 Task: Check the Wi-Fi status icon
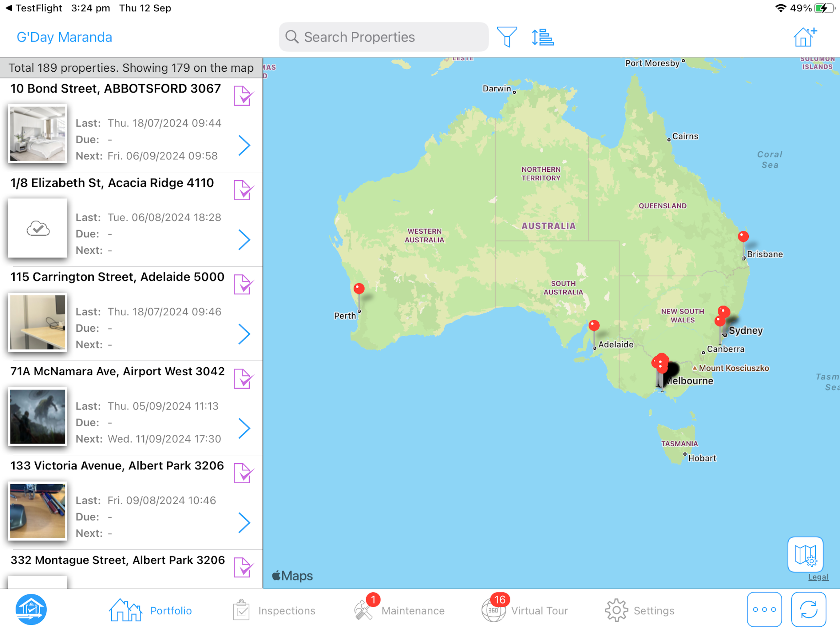780,8
